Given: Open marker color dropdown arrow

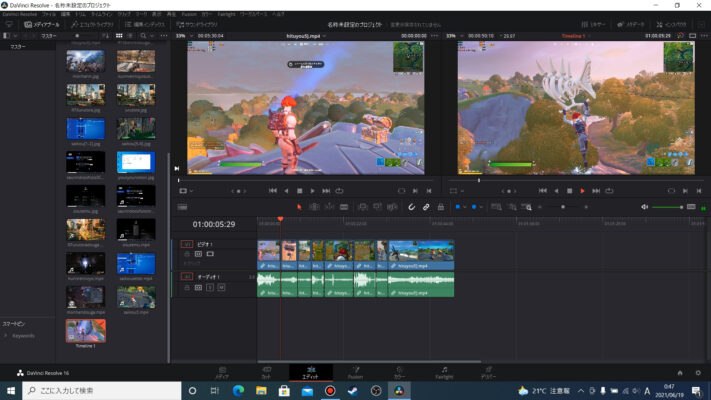Looking at the screenshot, I should pyautogui.click(x=481, y=207).
